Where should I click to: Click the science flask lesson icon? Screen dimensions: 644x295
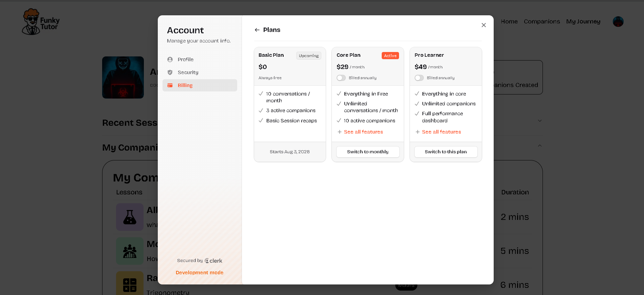130,217
